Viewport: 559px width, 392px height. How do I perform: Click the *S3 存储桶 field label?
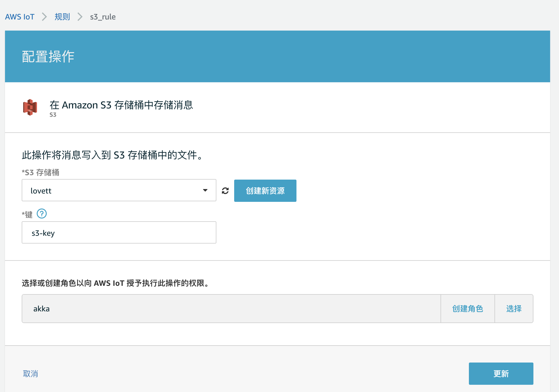coord(41,172)
